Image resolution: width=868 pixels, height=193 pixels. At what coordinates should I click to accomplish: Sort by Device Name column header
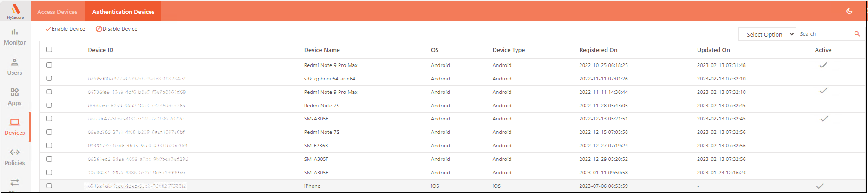point(322,50)
